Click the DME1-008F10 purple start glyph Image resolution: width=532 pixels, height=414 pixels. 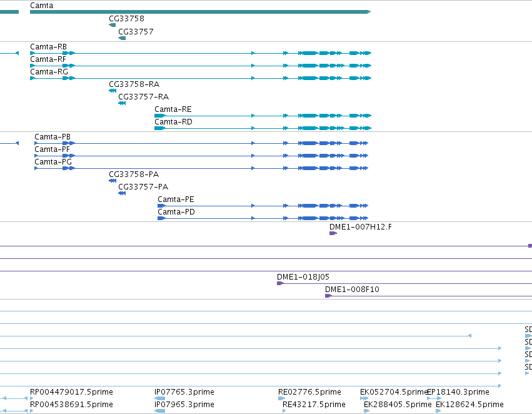click(328, 296)
